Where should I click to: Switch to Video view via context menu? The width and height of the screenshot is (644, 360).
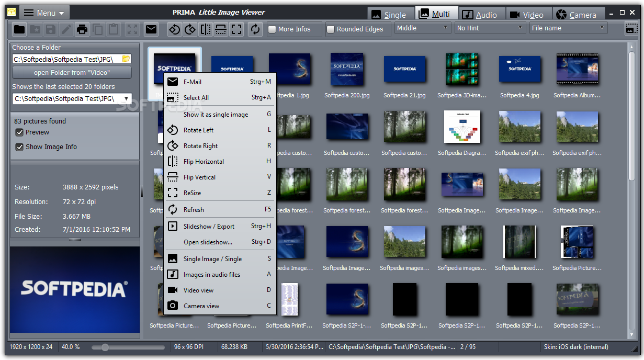[x=220, y=290]
